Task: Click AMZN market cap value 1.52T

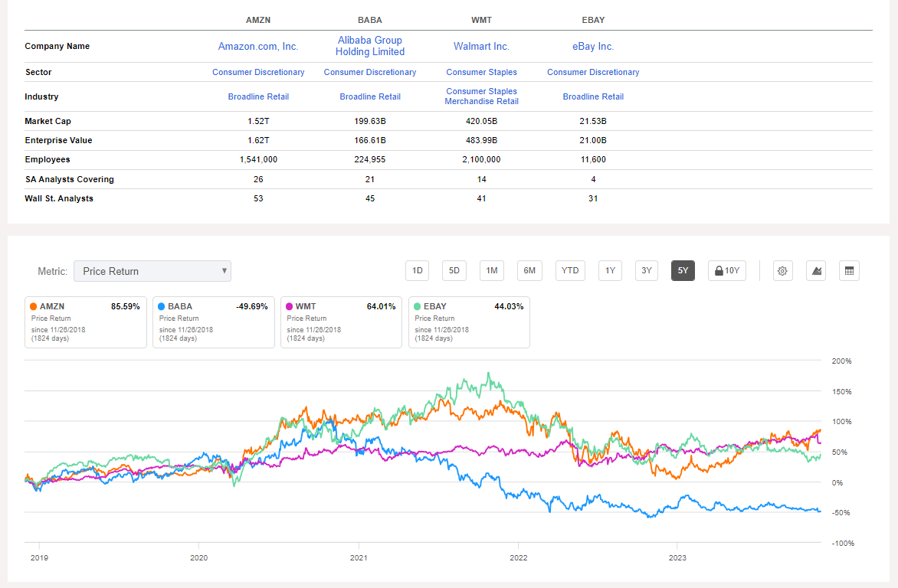Action: tap(258, 122)
